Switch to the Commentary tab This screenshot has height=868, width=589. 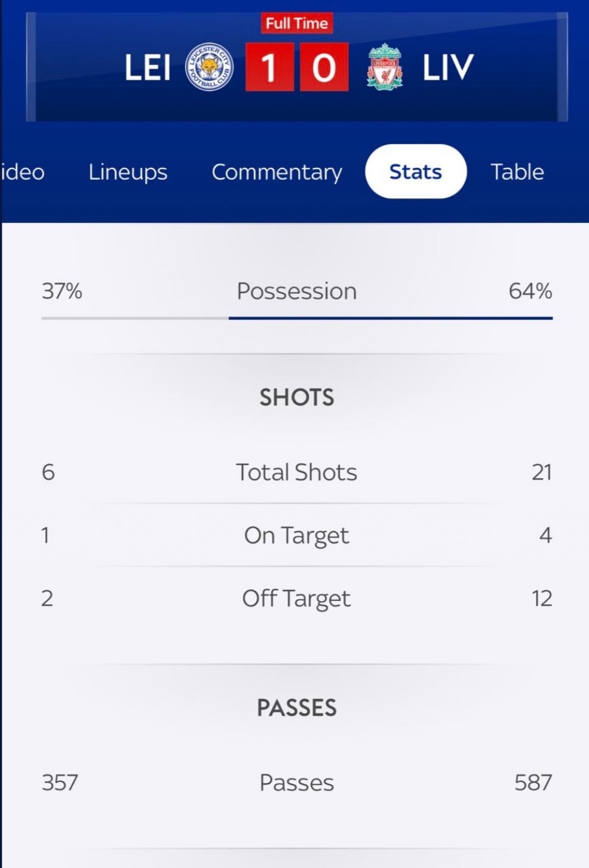tap(277, 172)
